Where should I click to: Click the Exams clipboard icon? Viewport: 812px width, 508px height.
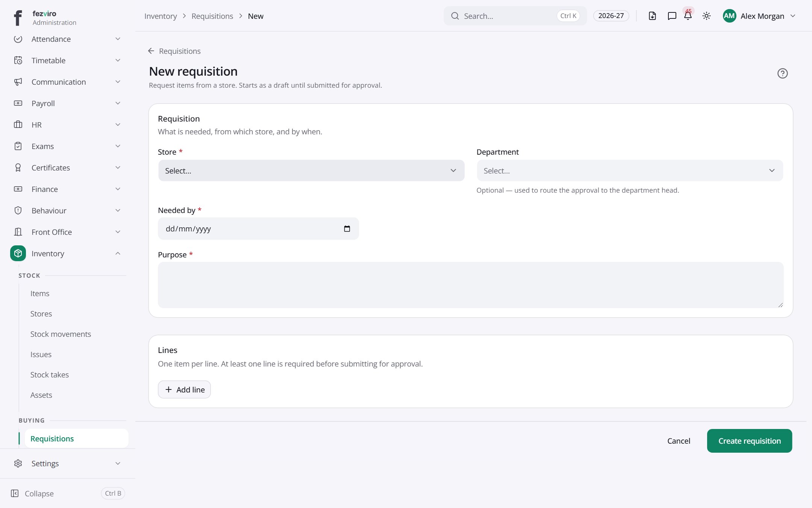tap(18, 146)
